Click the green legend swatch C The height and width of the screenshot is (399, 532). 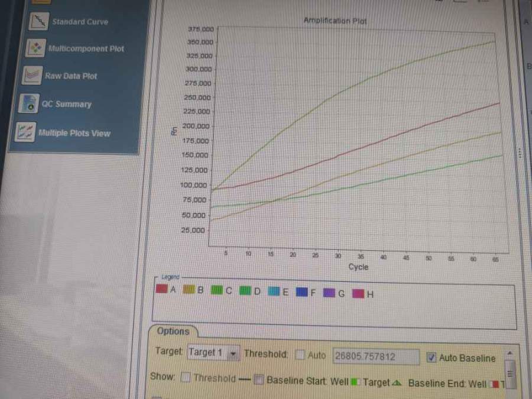tap(217, 290)
